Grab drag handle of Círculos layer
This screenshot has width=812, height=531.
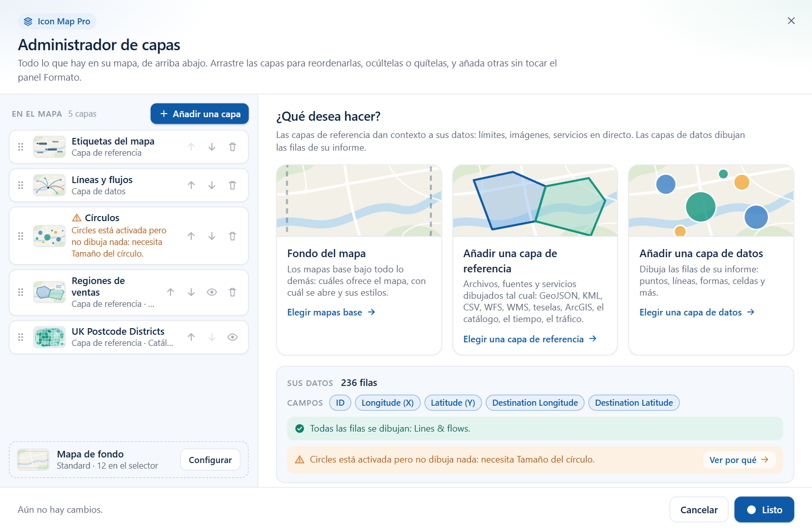pyautogui.click(x=21, y=236)
